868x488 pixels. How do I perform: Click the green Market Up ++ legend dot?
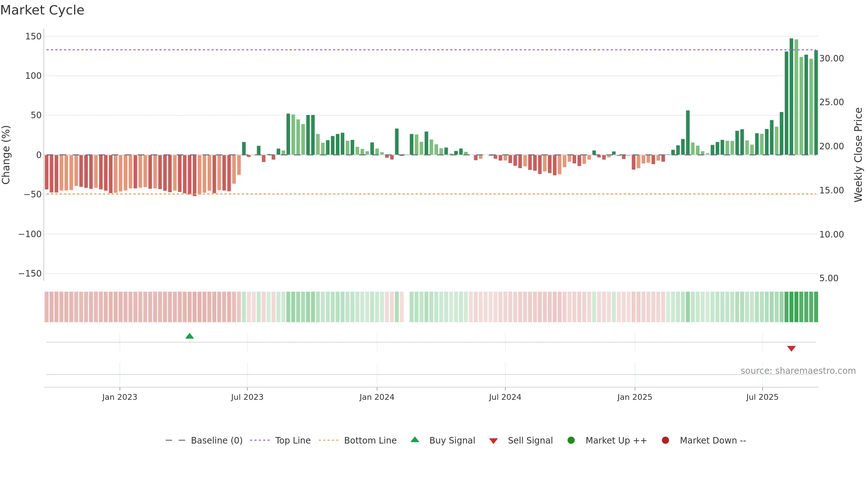tap(571, 440)
